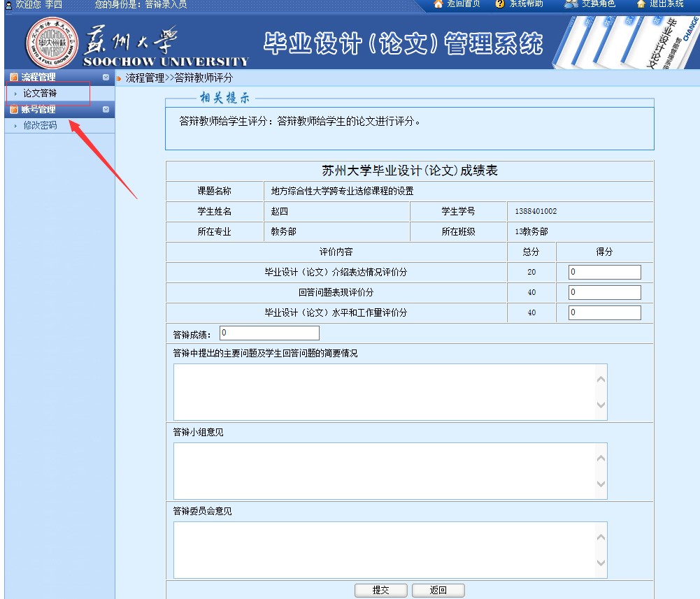Focus the 介绍表达情况评价分 score field

(x=604, y=273)
